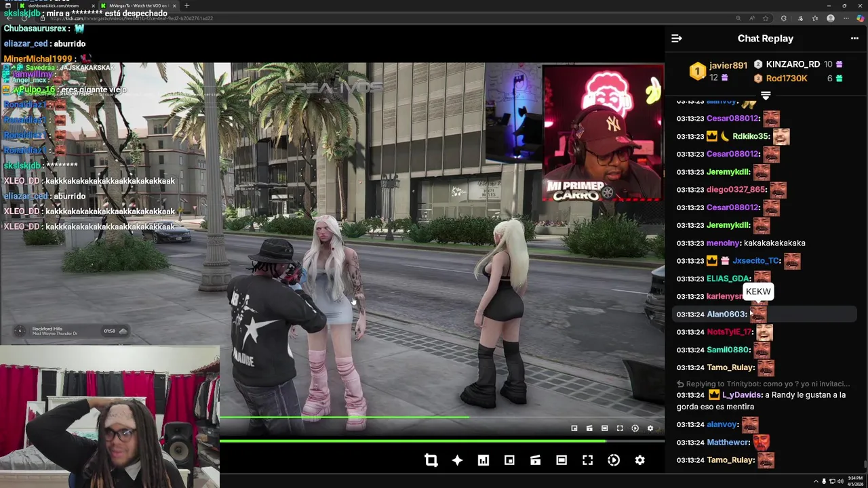Toggle theater mode with the large rectangle icon
This screenshot has height=488, width=868.
(561, 460)
